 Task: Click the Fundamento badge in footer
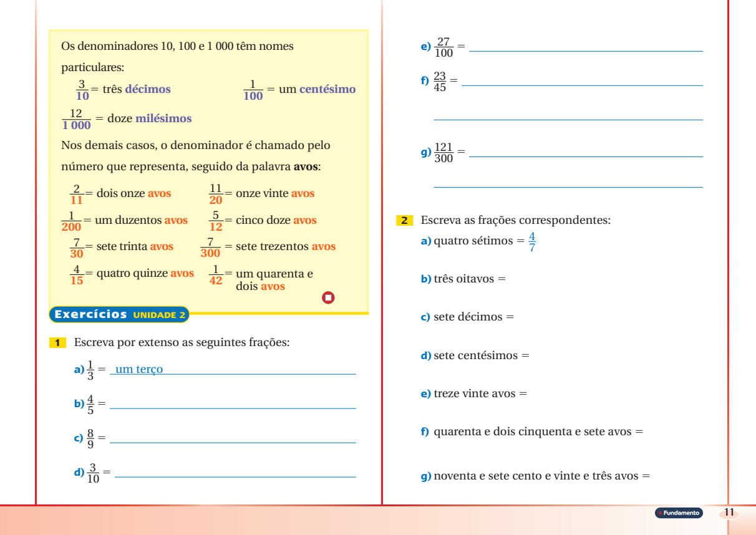(679, 513)
